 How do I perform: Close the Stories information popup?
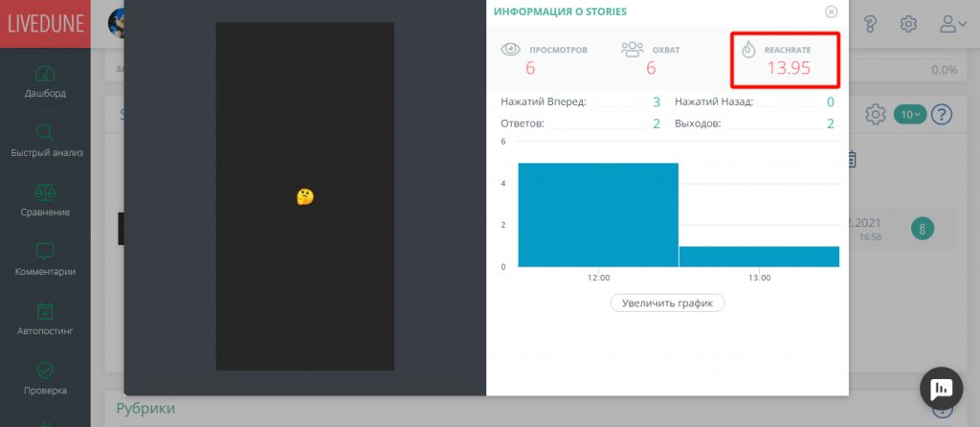point(831,11)
